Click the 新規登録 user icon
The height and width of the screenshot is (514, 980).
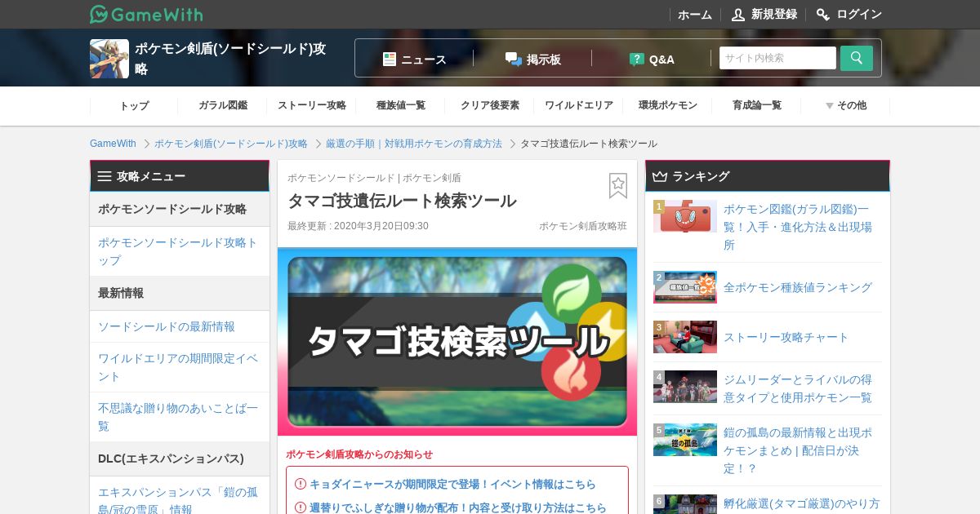coord(738,15)
